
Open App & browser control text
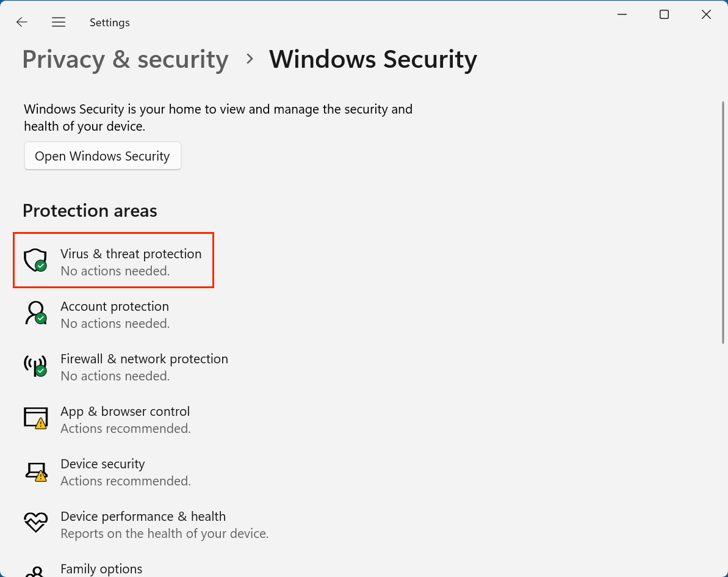click(125, 412)
